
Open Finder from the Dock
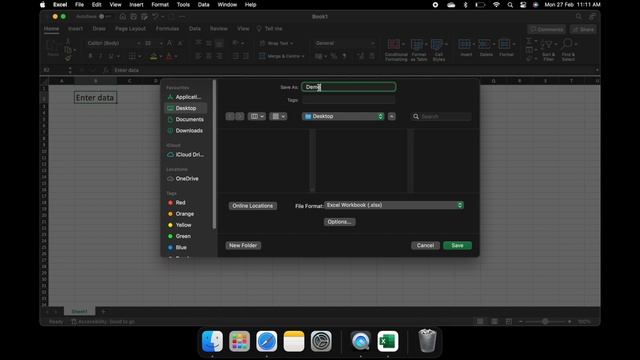point(212,341)
